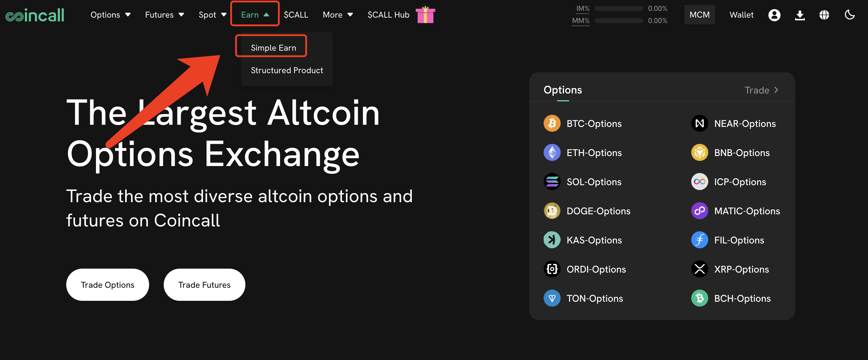Click the Trade Options button

click(x=108, y=284)
